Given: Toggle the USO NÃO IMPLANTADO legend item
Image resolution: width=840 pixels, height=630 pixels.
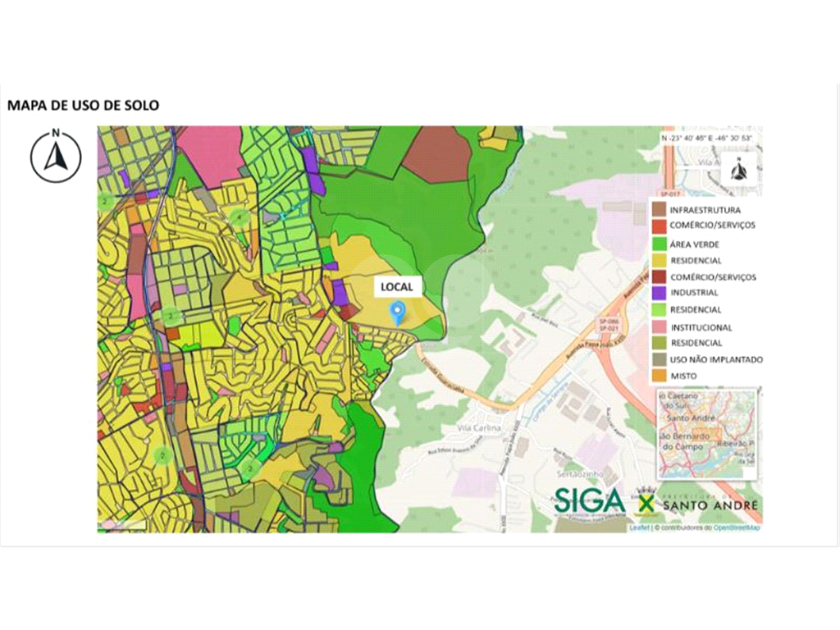Looking at the screenshot, I should coord(714,358).
